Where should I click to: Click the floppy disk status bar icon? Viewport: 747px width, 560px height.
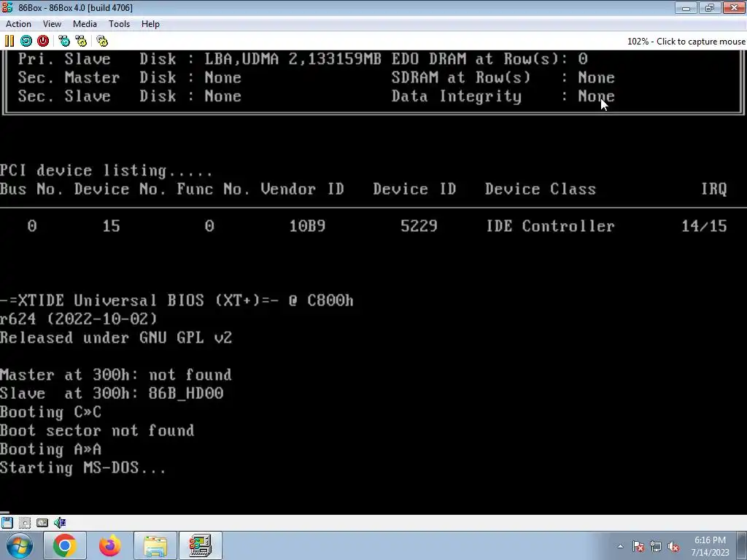tap(7, 522)
